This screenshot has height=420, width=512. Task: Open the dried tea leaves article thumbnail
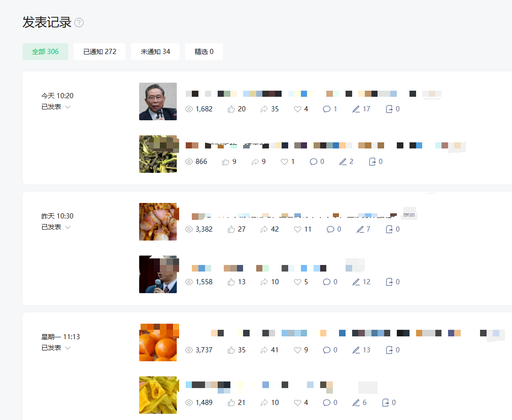[x=159, y=154]
